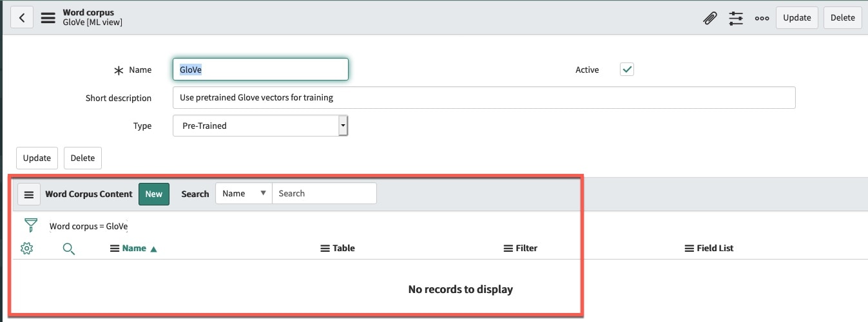Viewport: 868px width, 322px height.
Task: Go back using the header back arrow
Action: tap(22, 17)
